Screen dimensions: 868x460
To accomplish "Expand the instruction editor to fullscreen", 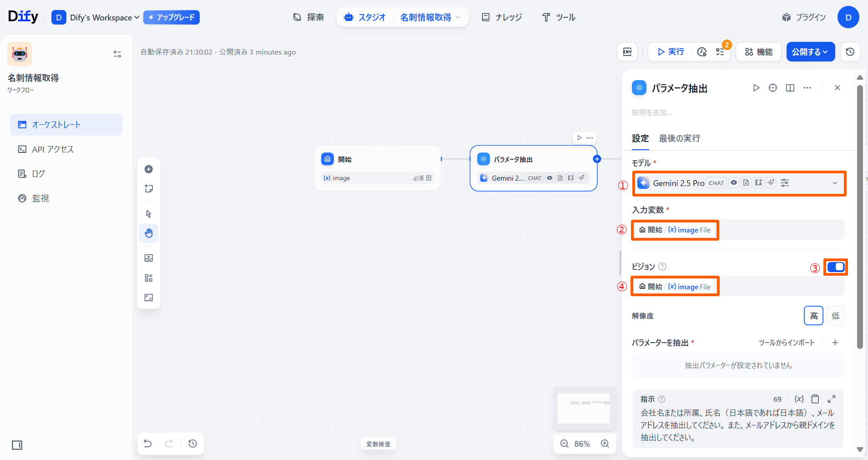I will (x=831, y=399).
